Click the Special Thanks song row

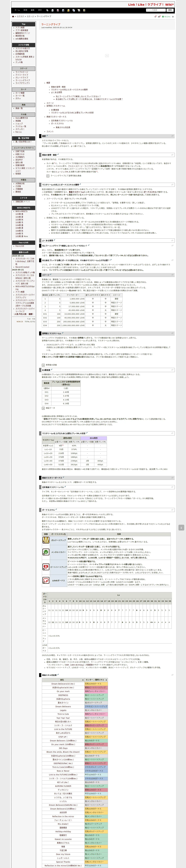(x=63, y=862)
